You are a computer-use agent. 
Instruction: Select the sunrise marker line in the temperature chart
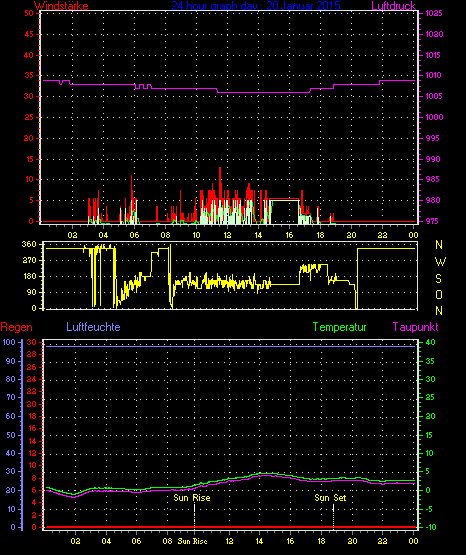[x=194, y=516]
